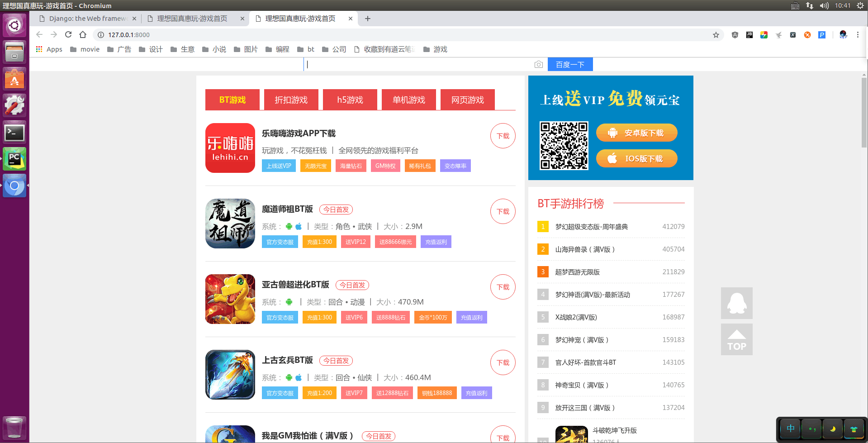This screenshot has width=868, height=443.
Task: Open the 生意 bookmarks folder
Action: (x=183, y=49)
